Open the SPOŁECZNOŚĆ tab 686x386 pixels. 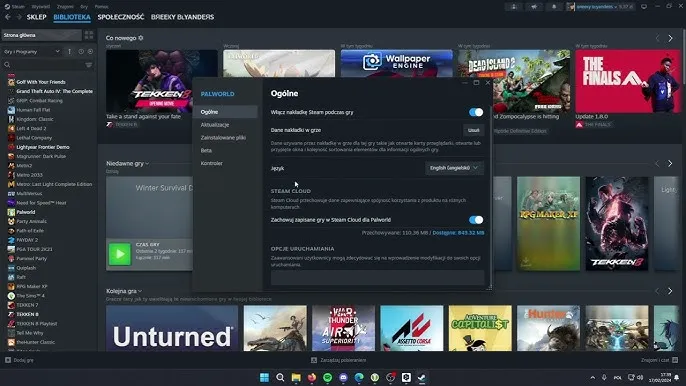pyautogui.click(x=121, y=17)
